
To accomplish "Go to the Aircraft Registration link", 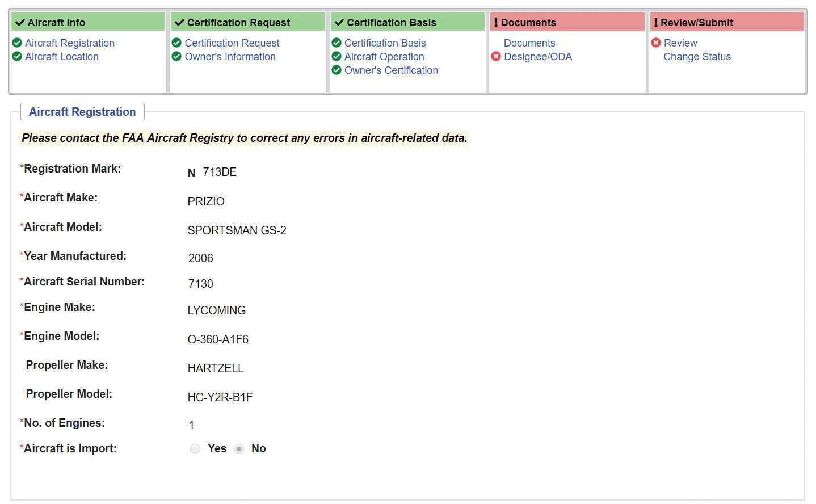I will click(x=70, y=43).
